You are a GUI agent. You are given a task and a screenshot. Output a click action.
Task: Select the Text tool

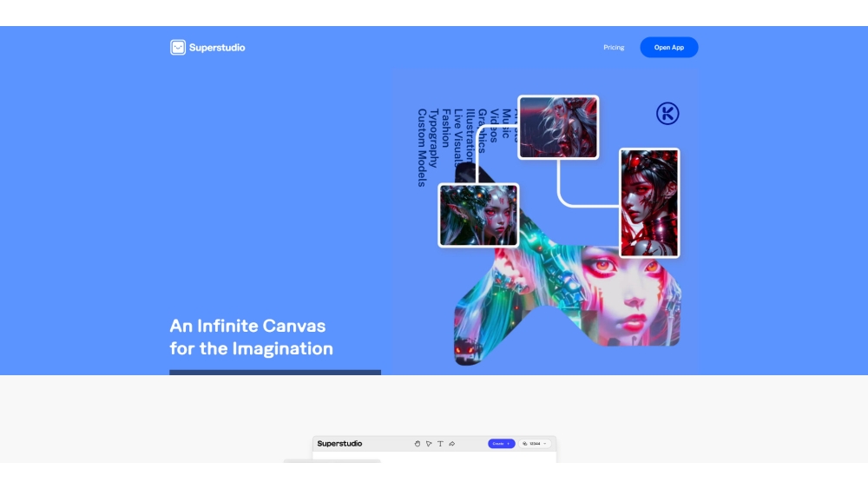point(440,444)
